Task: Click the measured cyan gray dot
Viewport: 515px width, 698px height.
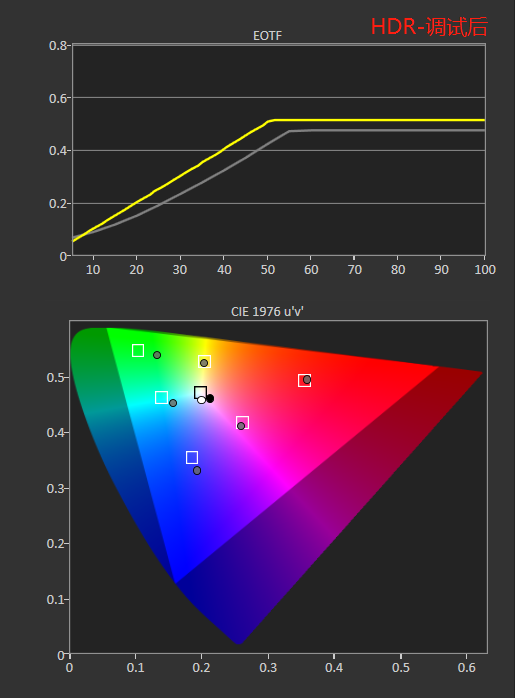Action: click(173, 403)
